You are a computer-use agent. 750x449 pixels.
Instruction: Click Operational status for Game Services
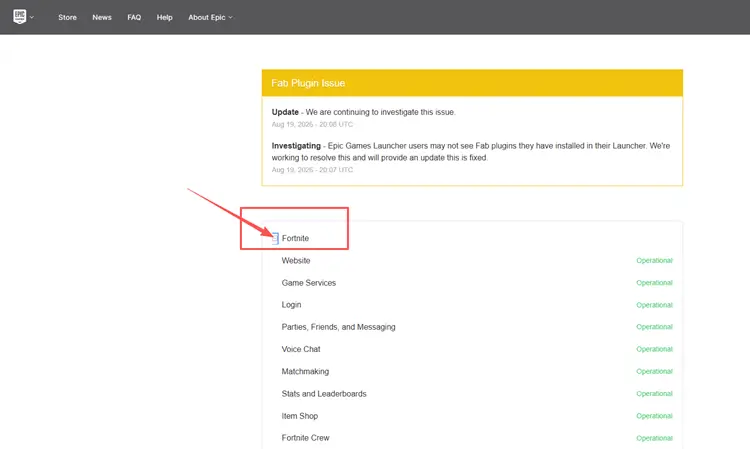click(654, 283)
